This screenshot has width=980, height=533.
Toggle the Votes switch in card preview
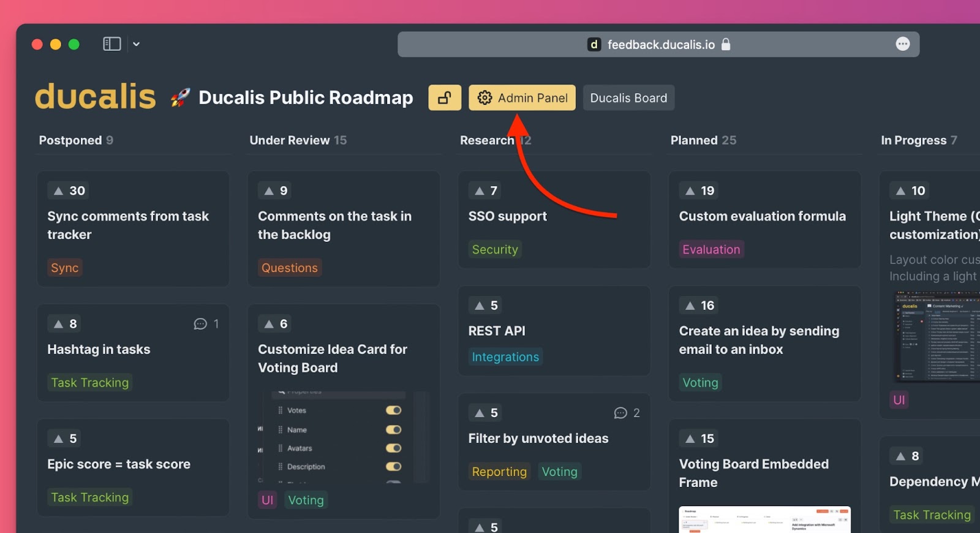click(393, 410)
